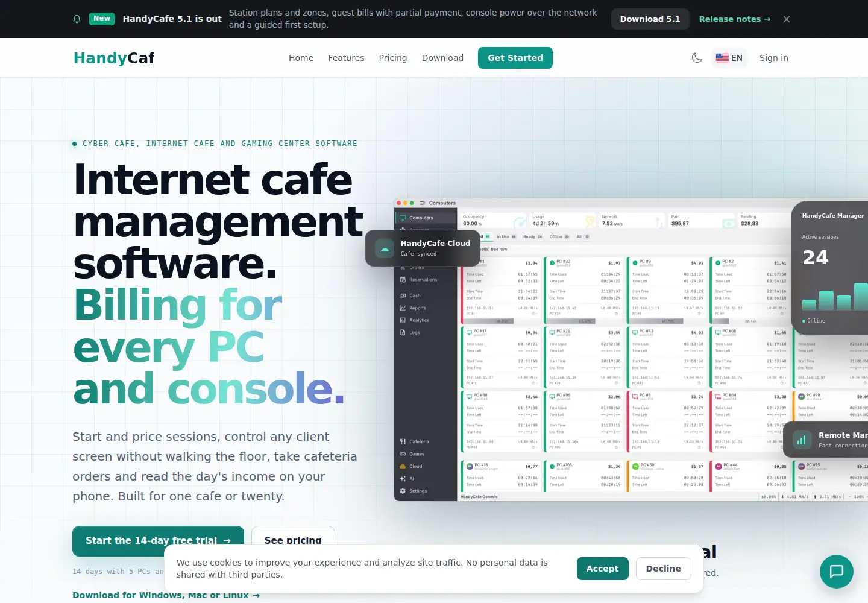The height and width of the screenshot is (603, 868).
Task: Select Cafeteria in the app sidebar
Action: pyautogui.click(x=426, y=441)
